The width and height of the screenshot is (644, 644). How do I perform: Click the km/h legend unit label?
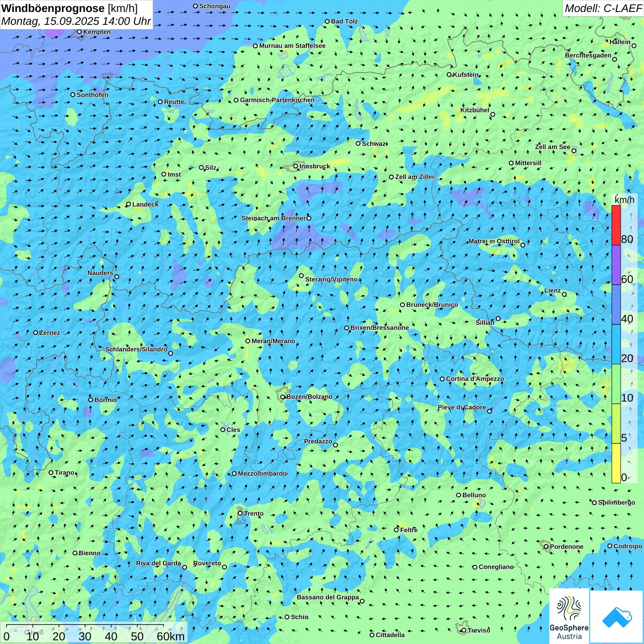pyautogui.click(x=624, y=200)
